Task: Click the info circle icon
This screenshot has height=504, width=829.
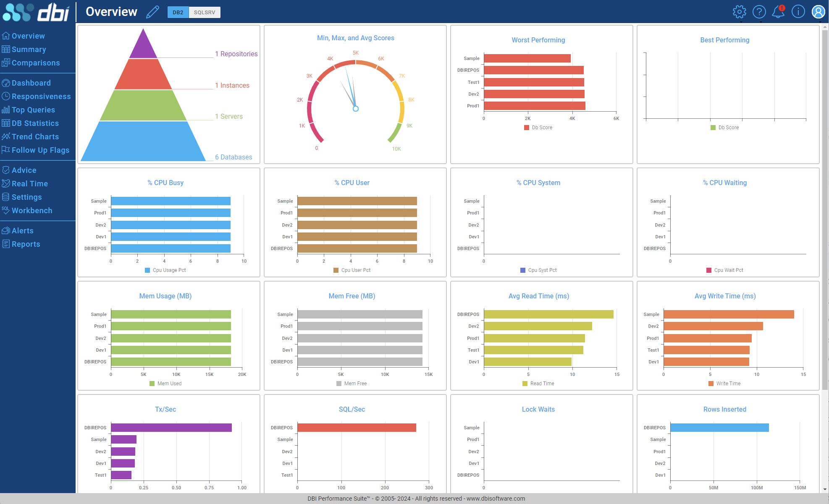Action: point(798,12)
